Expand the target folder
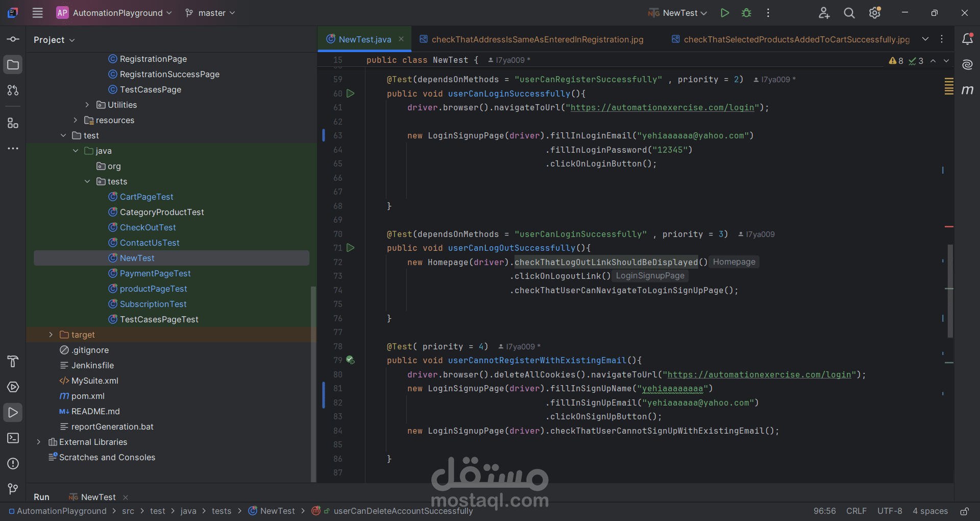This screenshot has height=521, width=980. coord(51,335)
